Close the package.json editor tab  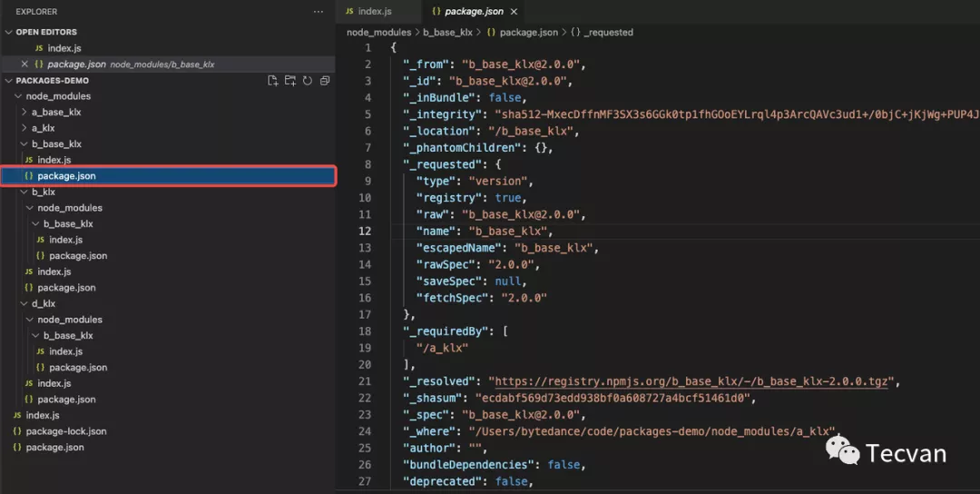tap(514, 12)
